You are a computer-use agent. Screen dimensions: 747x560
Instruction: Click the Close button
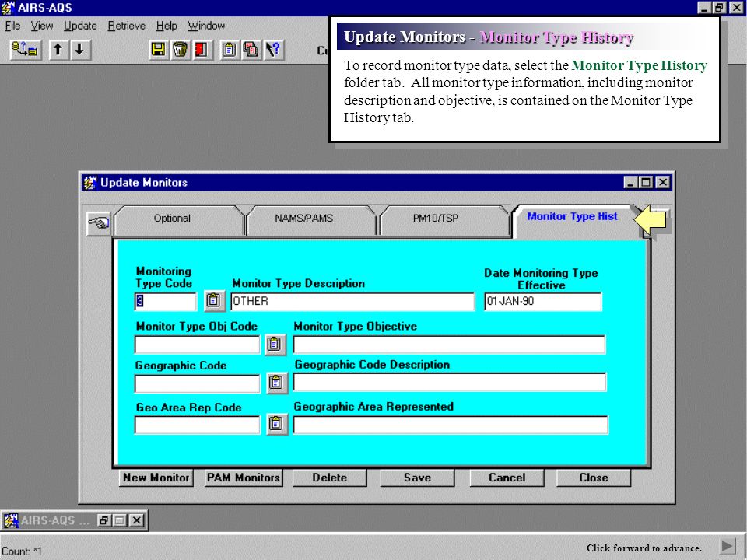(594, 478)
